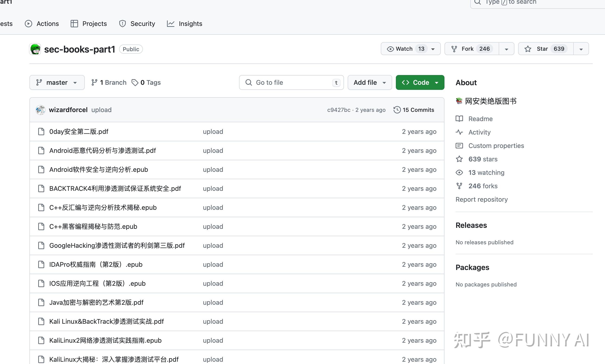This screenshot has height=364, width=605.
Task: Click the wizardforcel commit author avatar
Action: coord(41,110)
